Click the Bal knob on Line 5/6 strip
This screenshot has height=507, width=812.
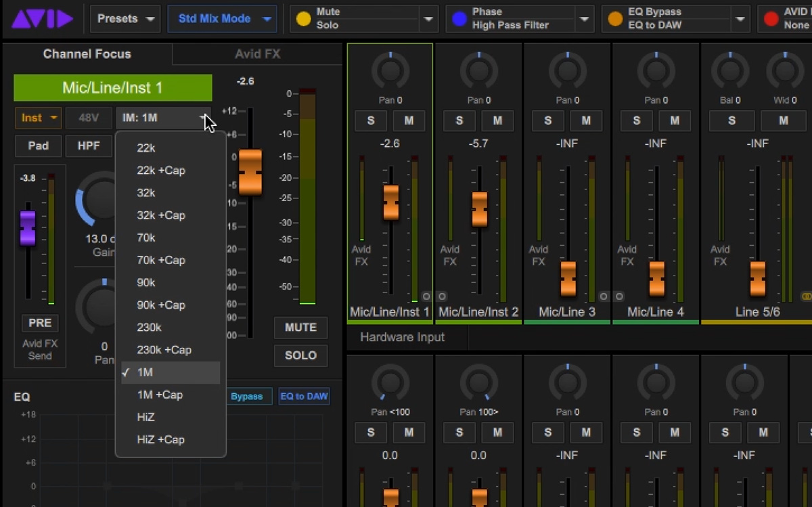[x=730, y=70]
